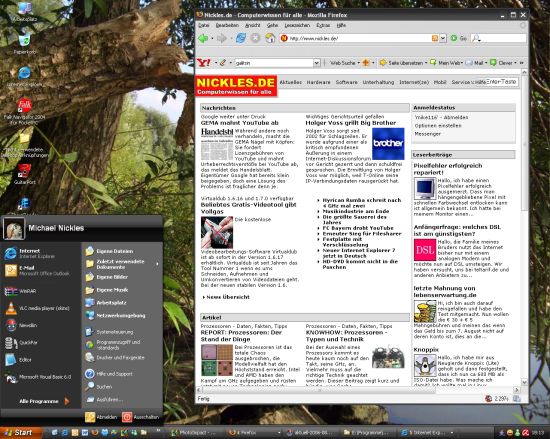Click Suchen in the Start menu

[x=99, y=386]
